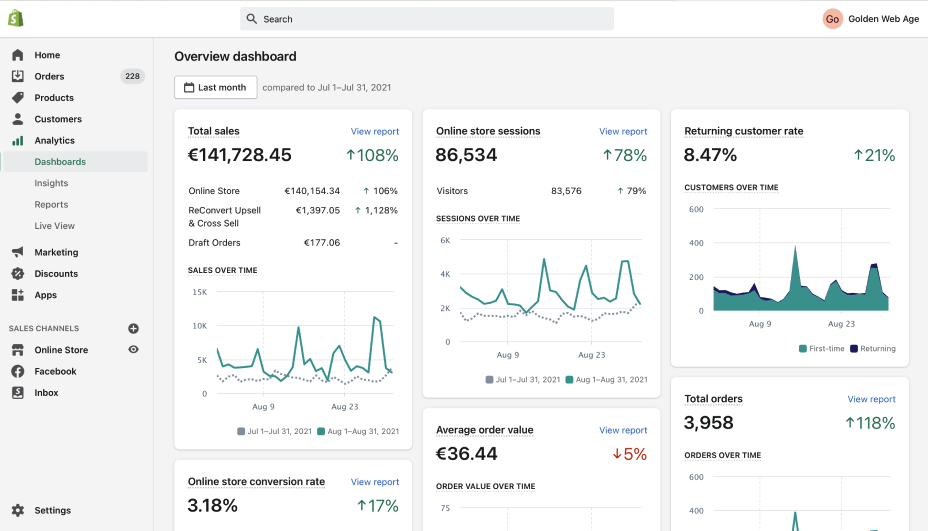Click the Jul 1–Jul 31 swatch in sales legend
This screenshot has height=531, width=928.
coord(241,432)
